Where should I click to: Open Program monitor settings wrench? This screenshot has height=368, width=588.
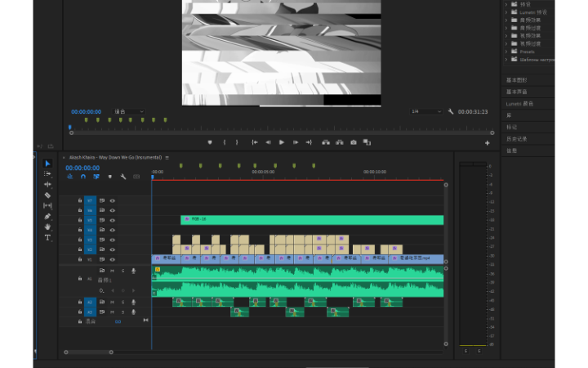tap(451, 111)
